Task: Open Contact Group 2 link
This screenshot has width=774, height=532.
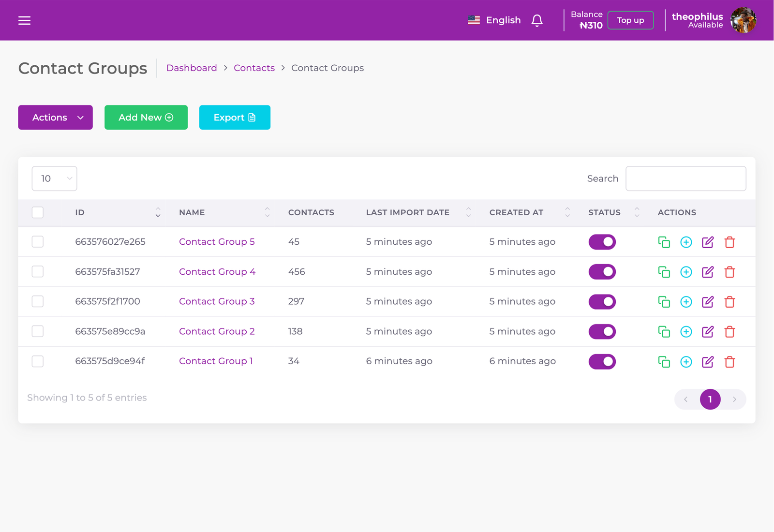Action: (217, 331)
